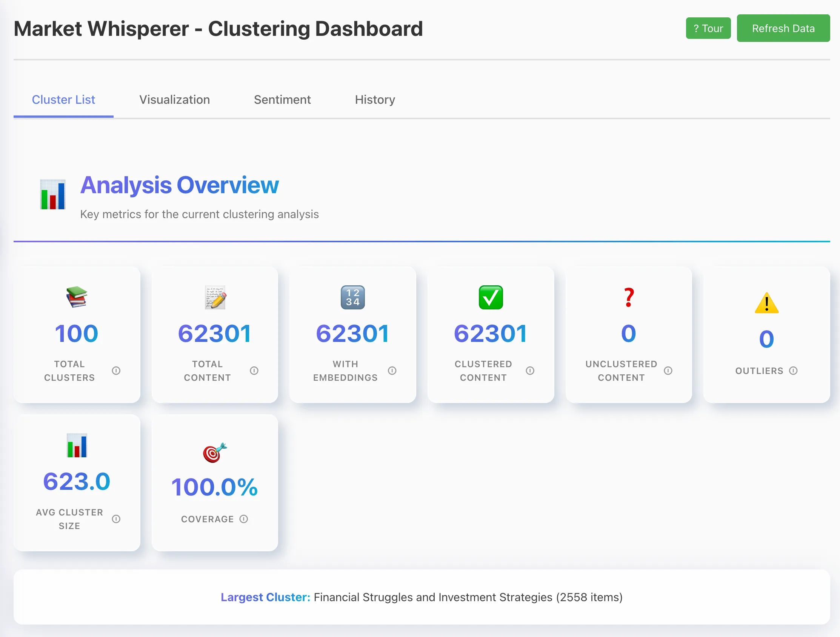Viewport: 840px width, 637px height.
Task: Click the TOTAL CLUSTERS label
Action: coord(69,371)
